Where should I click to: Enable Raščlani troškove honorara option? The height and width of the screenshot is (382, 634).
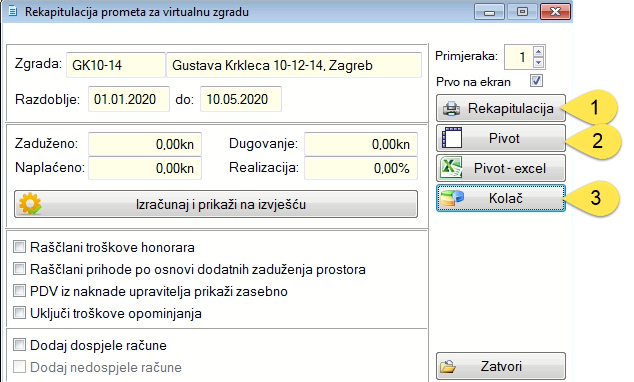pyautogui.click(x=19, y=247)
